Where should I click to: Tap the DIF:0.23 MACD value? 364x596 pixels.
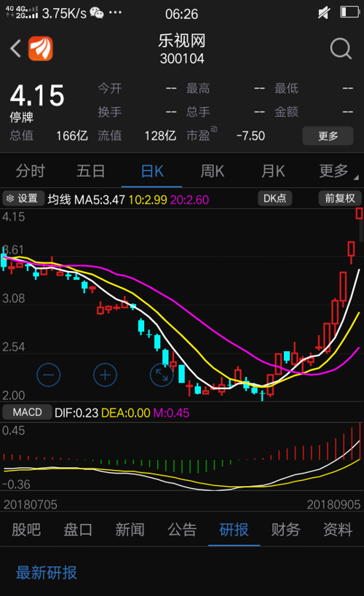click(x=76, y=413)
